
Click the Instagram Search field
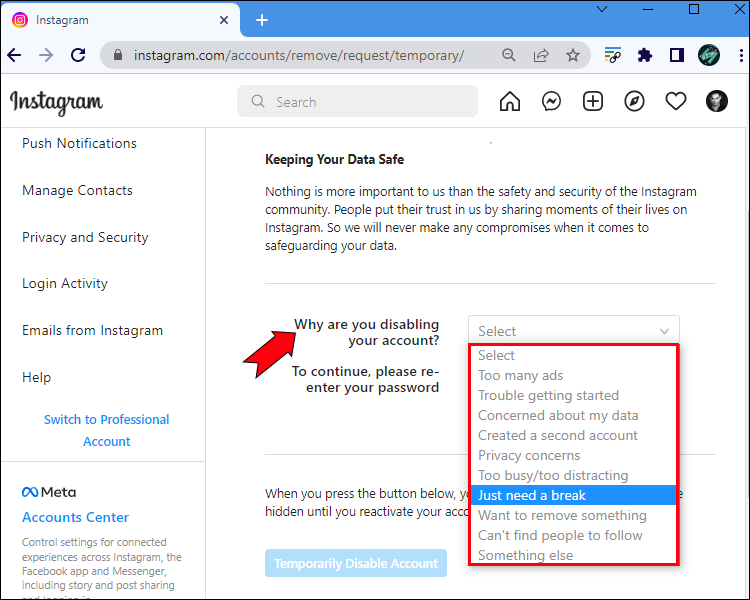tap(357, 101)
